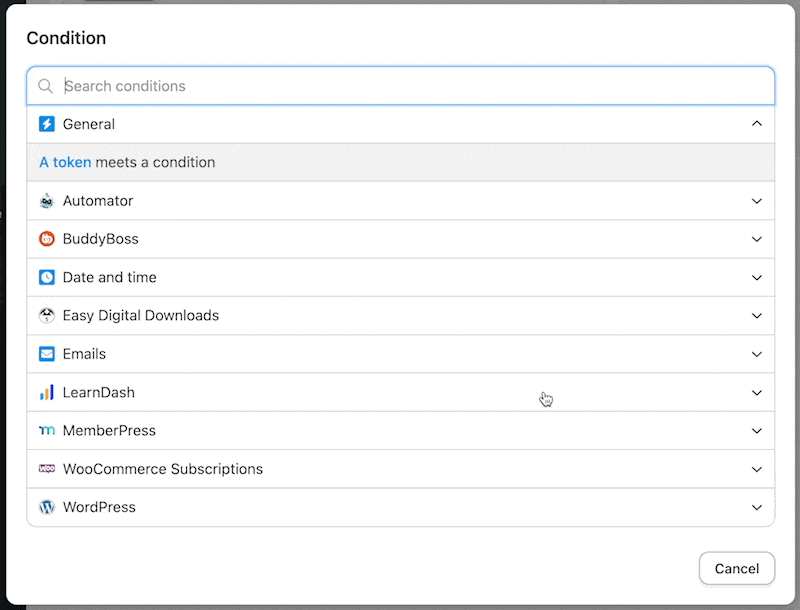Image resolution: width=800 pixels, height=610 pixels.
Task: Expand the Automator section chevron
Action: tap(757, 201)
